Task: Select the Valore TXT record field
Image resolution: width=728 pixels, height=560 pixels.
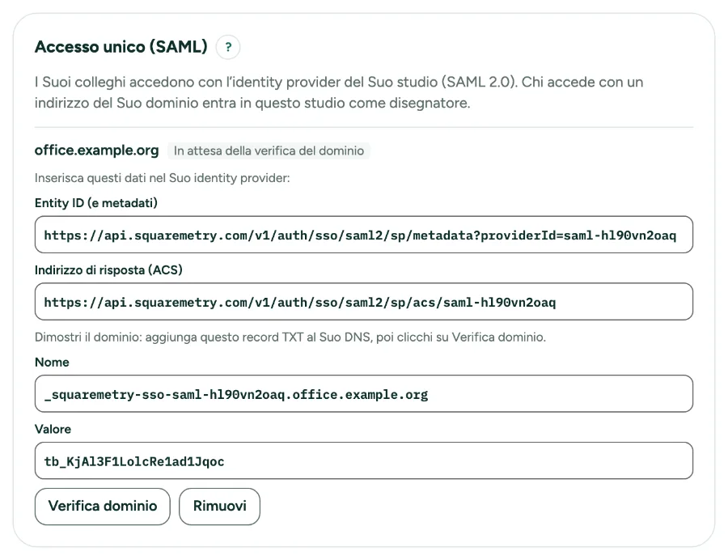Action: (364, 460)
